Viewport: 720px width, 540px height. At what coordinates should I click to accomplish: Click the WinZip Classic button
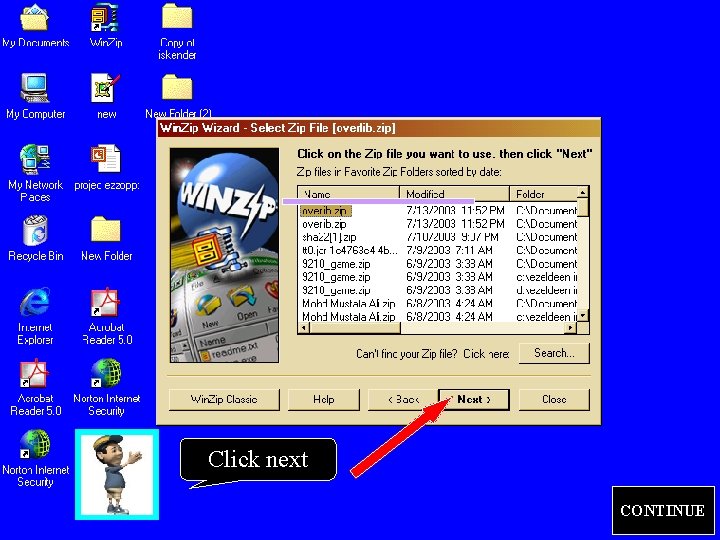(224, 399)
